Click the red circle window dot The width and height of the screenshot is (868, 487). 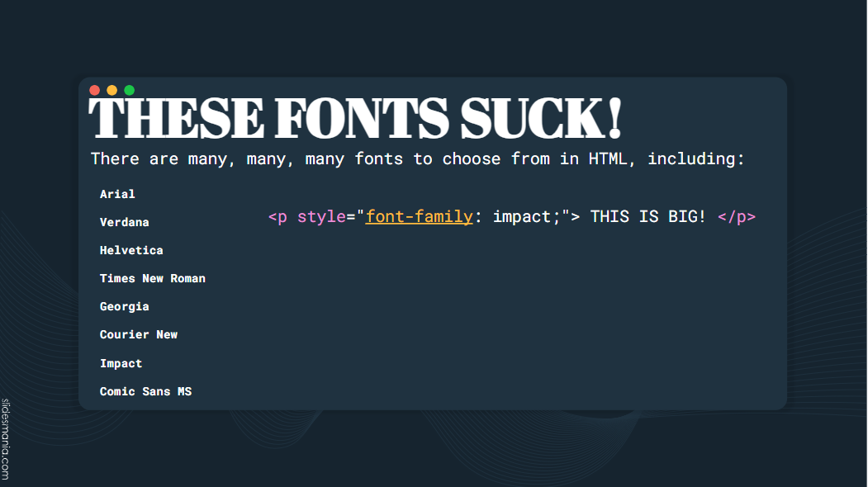95,90
